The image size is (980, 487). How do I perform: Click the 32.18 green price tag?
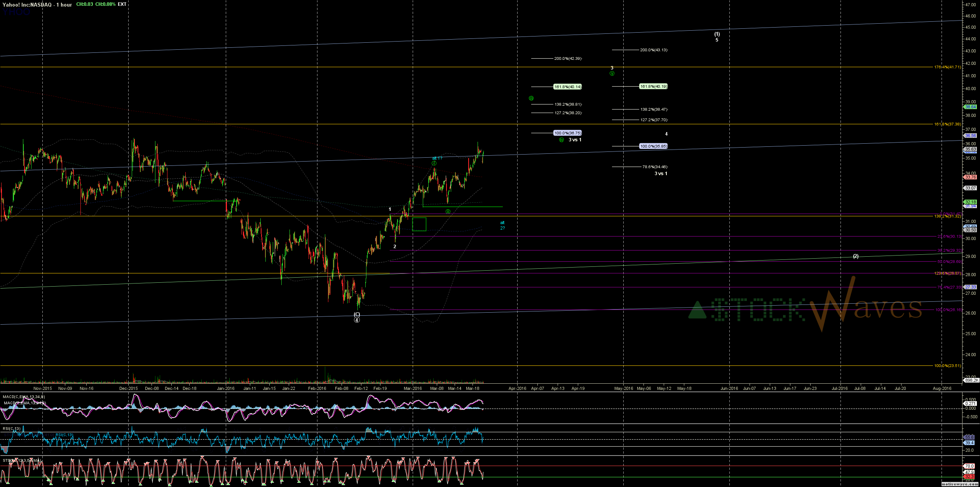click(x=971, y=202)
